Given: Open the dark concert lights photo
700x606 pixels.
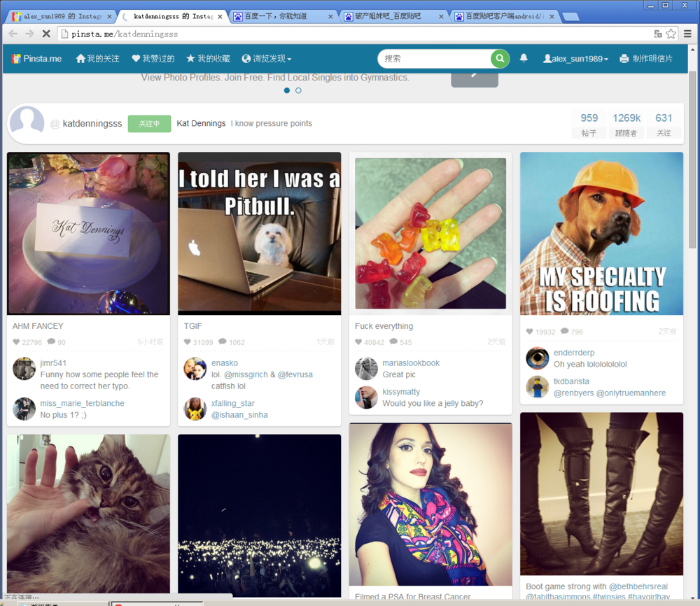Looking at the screenshot, I should [x=260, y=516].
